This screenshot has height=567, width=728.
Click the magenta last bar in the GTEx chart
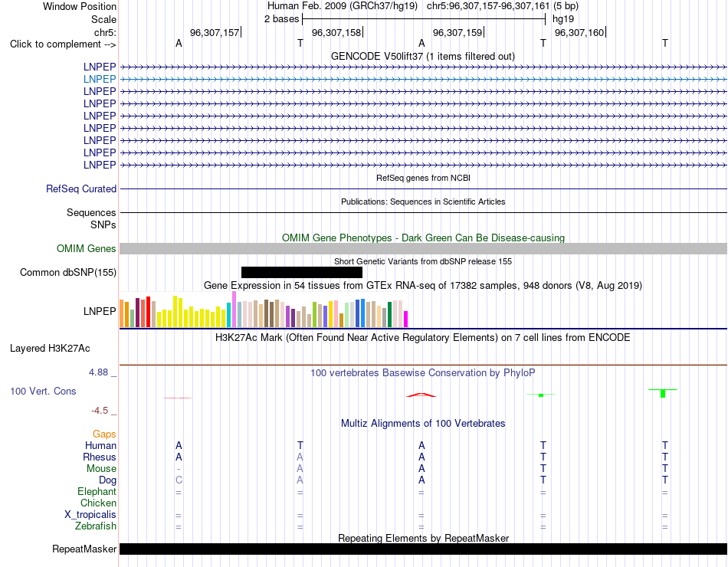406,319
